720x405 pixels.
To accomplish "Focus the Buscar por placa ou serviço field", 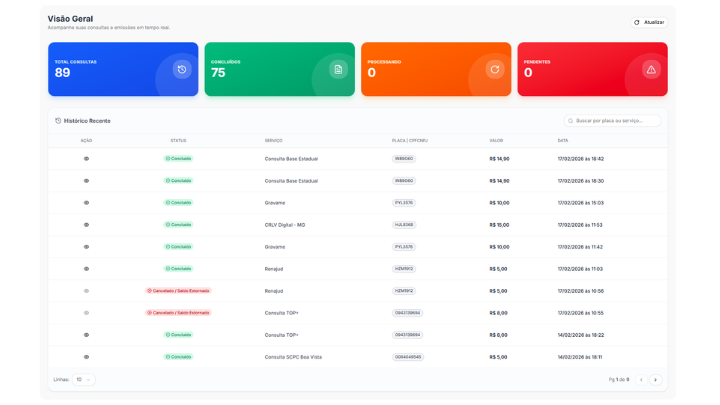I will click(616, 121).
